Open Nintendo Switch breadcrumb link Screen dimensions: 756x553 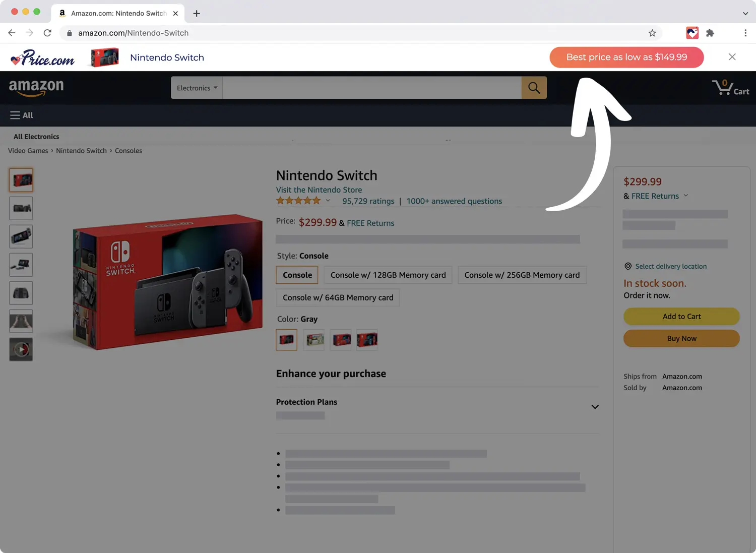(x=81, y=151)
